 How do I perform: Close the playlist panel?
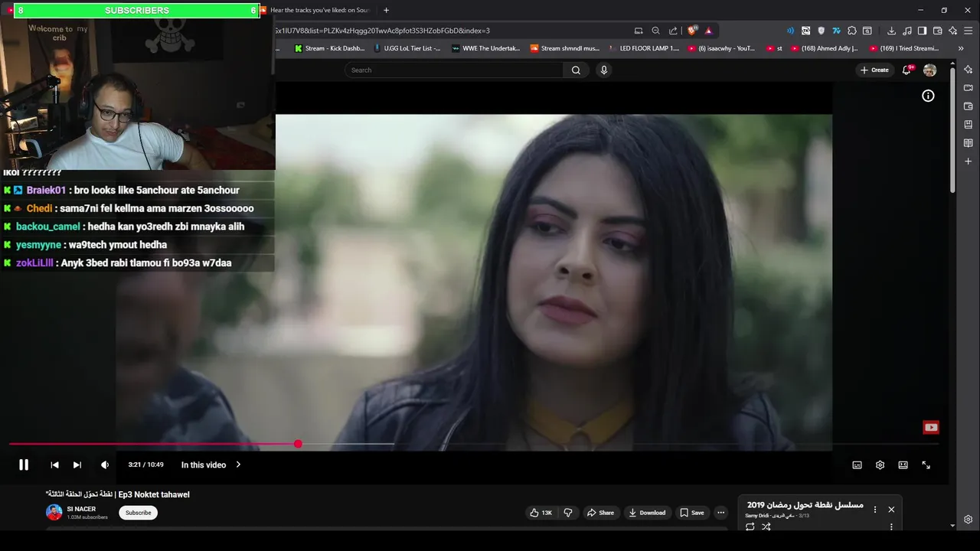(x=891, y=509)
